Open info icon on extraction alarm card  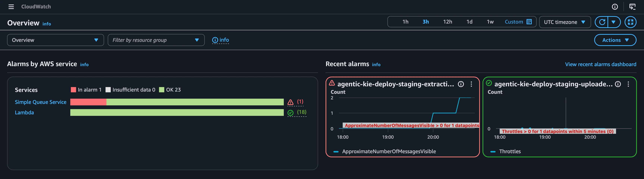point(461,84)
